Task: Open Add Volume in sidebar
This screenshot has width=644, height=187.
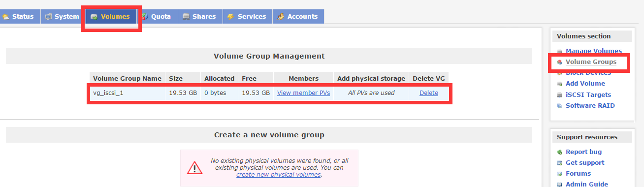Action: tap(585, 83)
